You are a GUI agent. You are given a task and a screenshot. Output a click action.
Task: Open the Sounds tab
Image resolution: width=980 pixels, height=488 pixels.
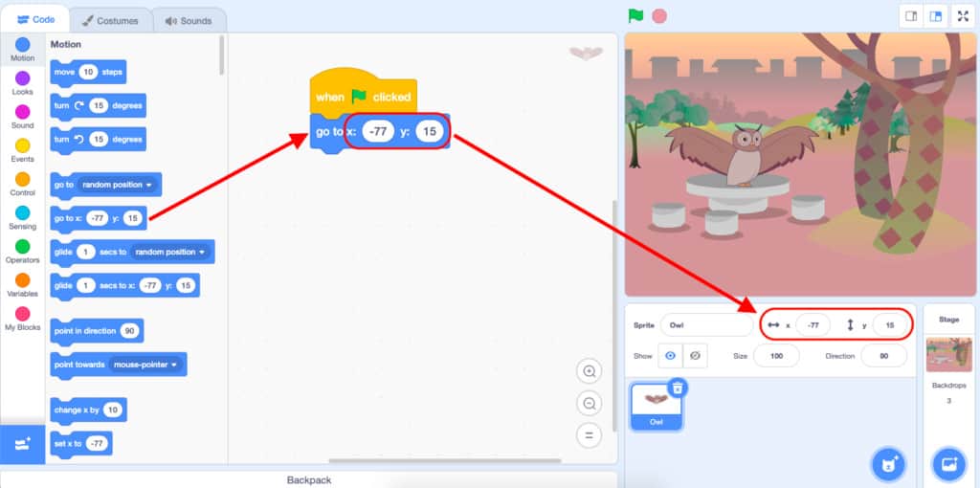pyautogui.click(x=189, y=21)
